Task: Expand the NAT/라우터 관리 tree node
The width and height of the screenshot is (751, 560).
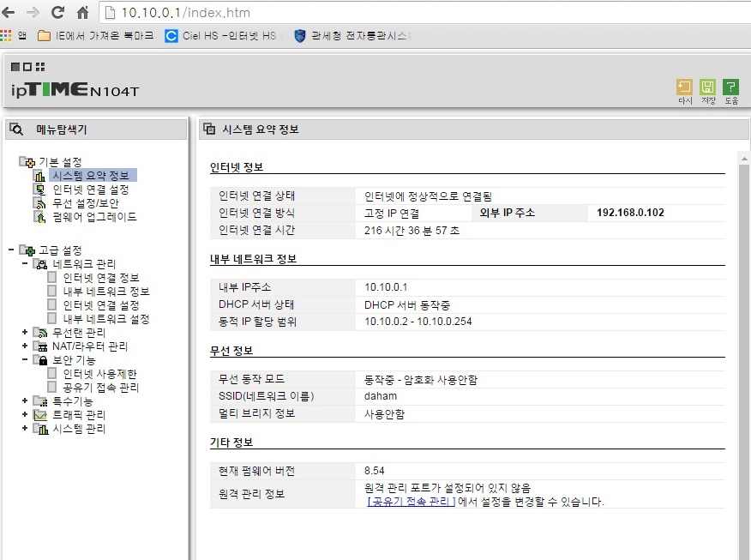Action: click(x=25, y=346)
